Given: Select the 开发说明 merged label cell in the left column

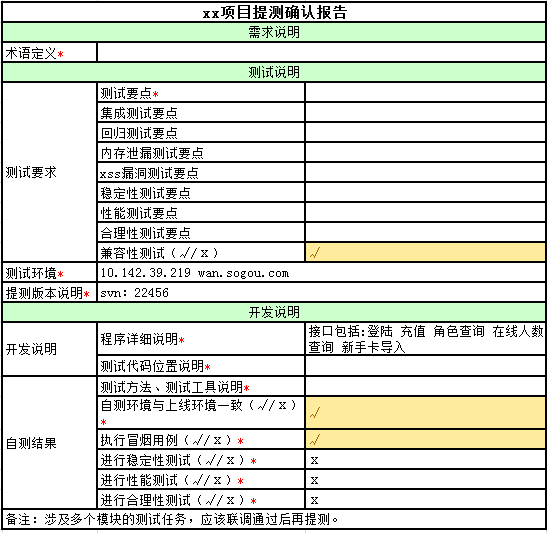Looking at the screenshot, I should coord(50,349).
